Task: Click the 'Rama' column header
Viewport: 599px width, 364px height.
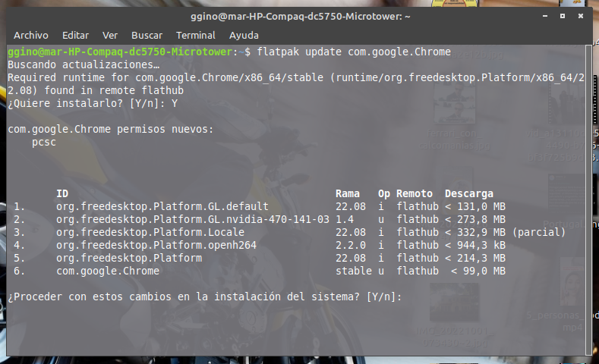Action: point(348,194)
